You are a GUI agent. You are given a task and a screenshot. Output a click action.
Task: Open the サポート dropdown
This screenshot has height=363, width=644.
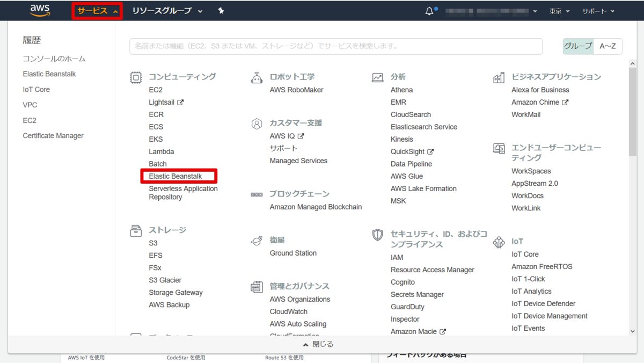[x=598, y=10]
